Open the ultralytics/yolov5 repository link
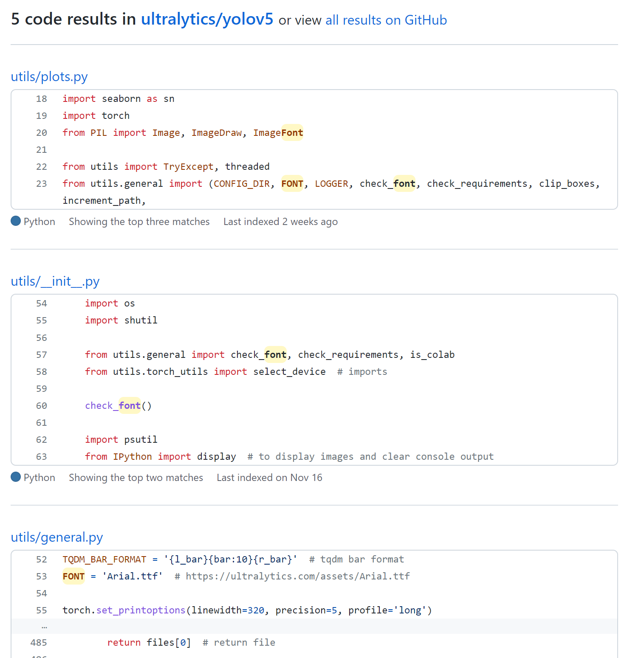Viewport: 644px width, 658px height. point(207,19)
